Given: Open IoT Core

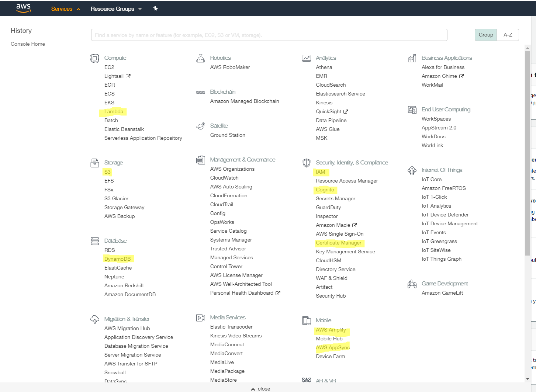Looking at the screenshot, I should (x=432, y=180).
